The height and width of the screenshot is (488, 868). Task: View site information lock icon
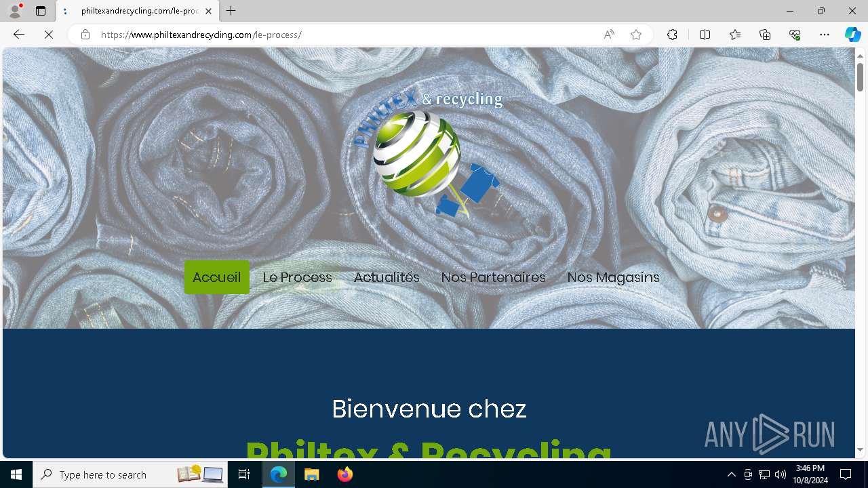click(x=85, y=35)
